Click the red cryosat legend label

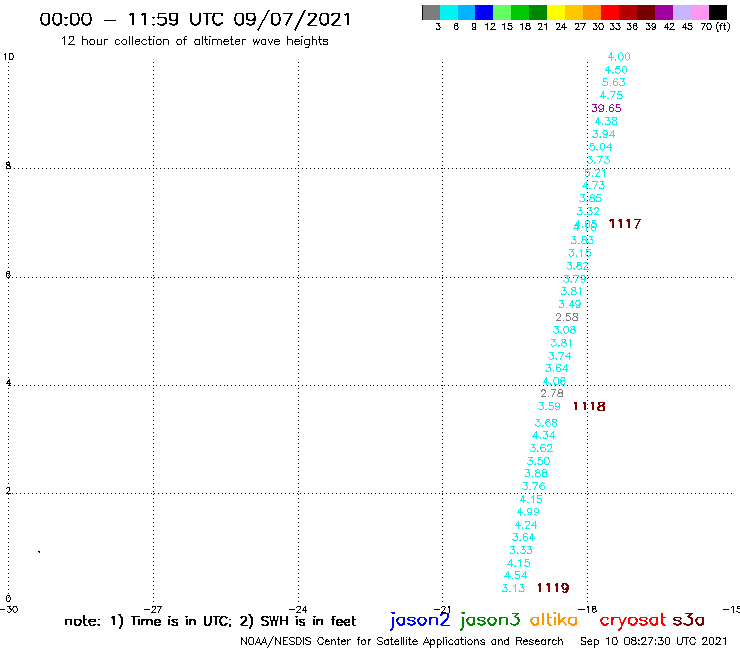(633, 620)
